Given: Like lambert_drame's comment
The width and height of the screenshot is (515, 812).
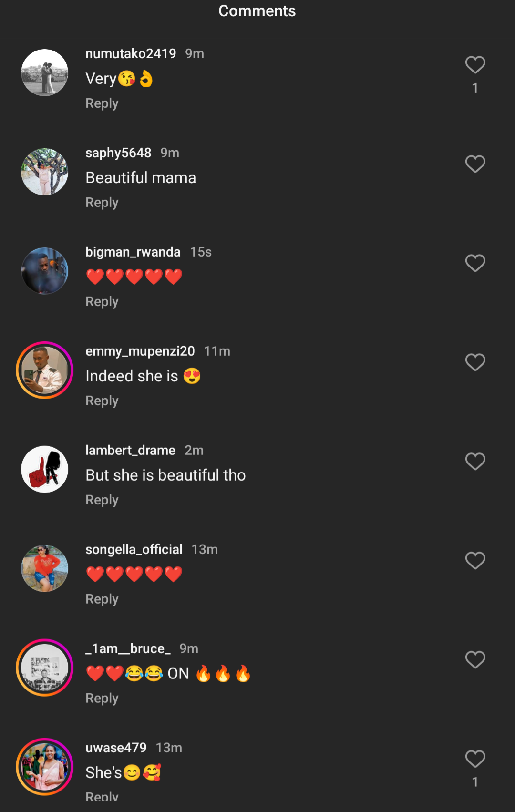Looking at the screenshot, I should pyautogui.click(x=475, y=462).
